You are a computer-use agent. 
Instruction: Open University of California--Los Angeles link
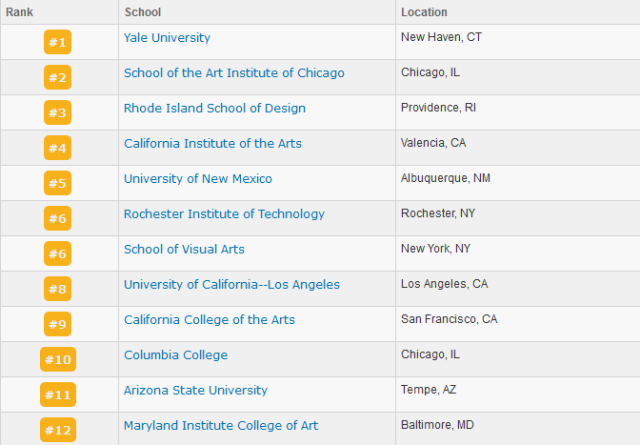coord(231,285)
